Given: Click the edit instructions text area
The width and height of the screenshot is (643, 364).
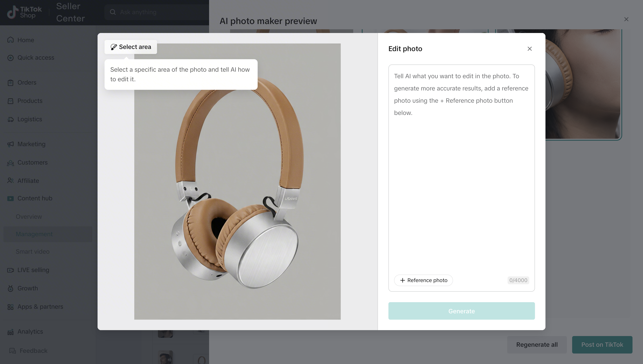Looking at the screenshot, I should pyautogui.click(x=461, y=170).
